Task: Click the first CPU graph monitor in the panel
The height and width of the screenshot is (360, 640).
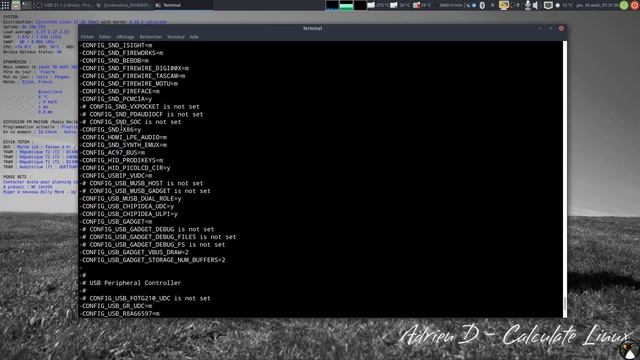Action: 332,5
